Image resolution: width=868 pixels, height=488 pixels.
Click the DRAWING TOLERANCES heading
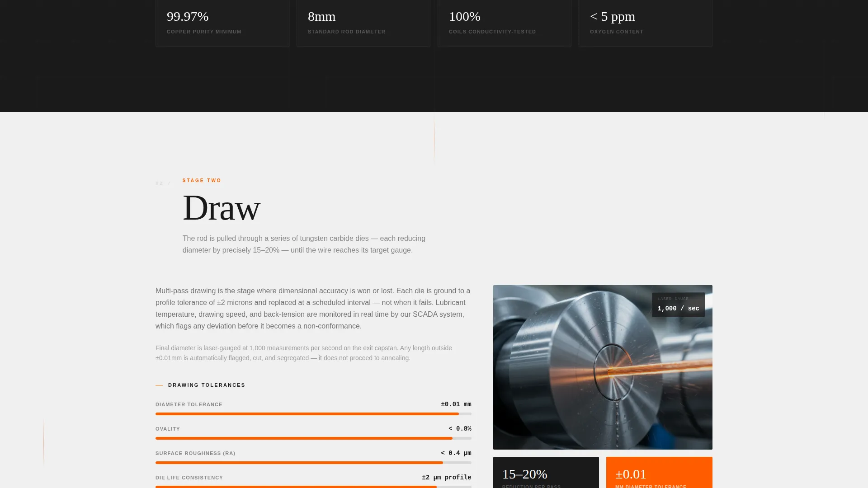click(207, 385)
